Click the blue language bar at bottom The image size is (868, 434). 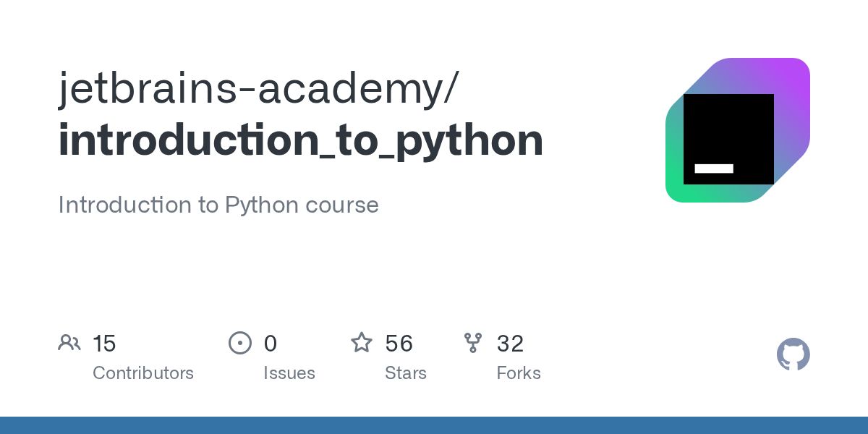pos(434,425)
